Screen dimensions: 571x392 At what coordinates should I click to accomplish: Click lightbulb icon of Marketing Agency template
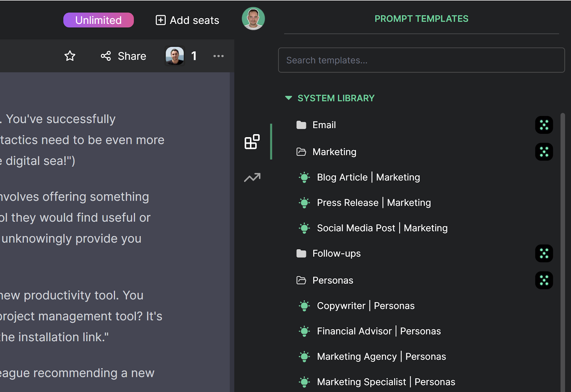pos(304,357)
